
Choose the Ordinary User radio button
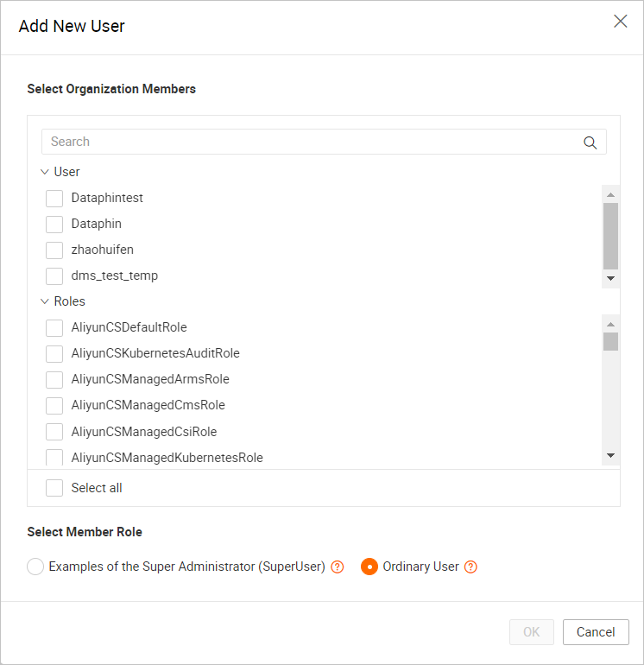tap(369, 567)
